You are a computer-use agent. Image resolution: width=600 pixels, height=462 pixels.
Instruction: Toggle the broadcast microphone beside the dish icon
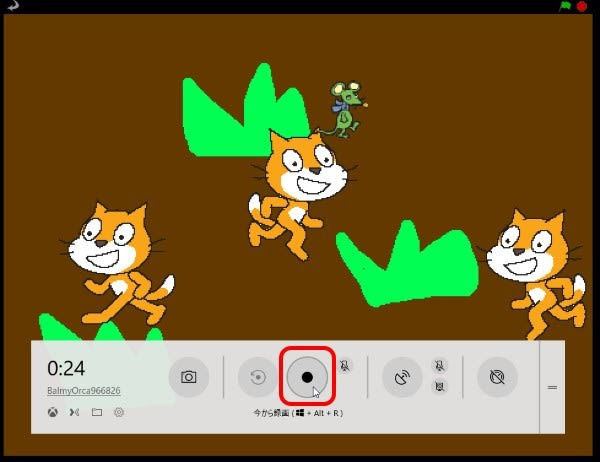[440, 366]
